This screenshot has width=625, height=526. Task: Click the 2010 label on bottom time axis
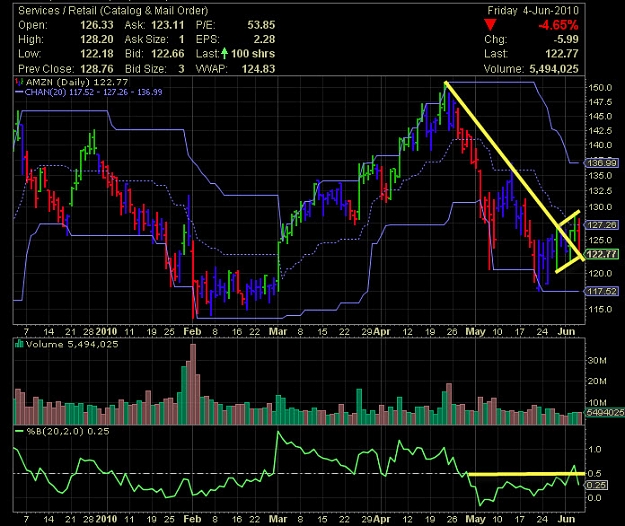click(x=106, y=519)
